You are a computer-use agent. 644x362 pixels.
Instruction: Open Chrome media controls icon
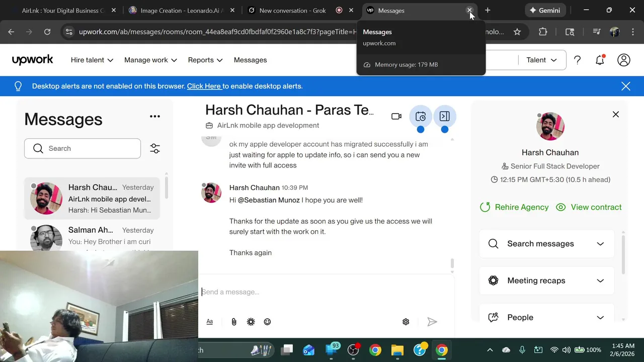597,32
